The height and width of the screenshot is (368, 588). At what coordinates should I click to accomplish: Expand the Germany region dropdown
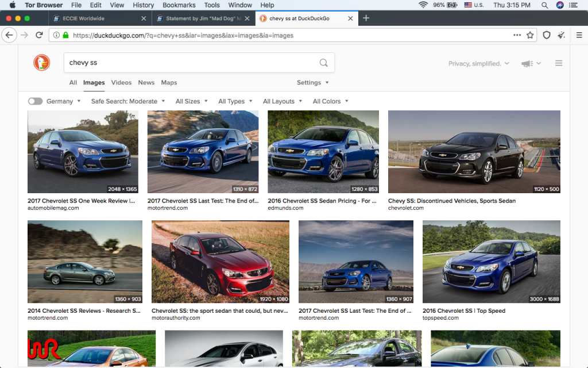tap(63, 101)
